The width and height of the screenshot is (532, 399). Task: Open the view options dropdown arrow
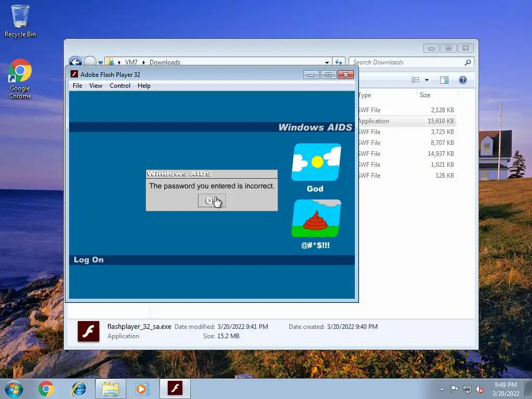[x=427, y=80]
